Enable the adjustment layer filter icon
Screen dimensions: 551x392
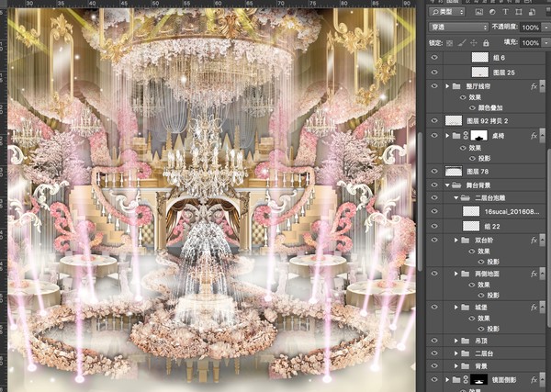click(x=492, y=12)
